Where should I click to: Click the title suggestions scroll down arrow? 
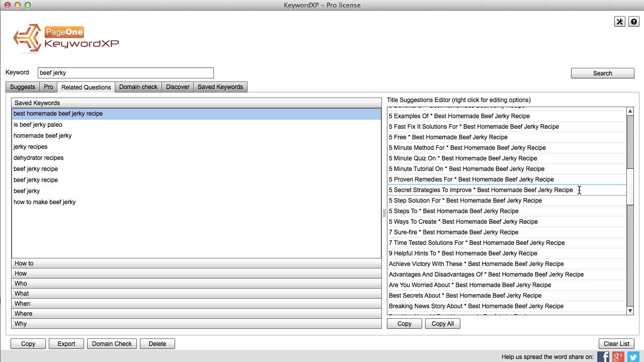pos(630,311)
